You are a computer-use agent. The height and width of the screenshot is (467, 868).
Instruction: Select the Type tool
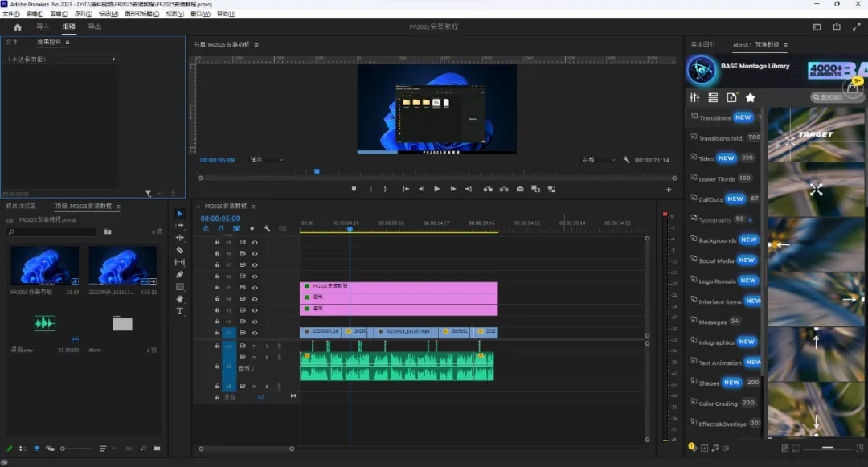click(179, 311)
